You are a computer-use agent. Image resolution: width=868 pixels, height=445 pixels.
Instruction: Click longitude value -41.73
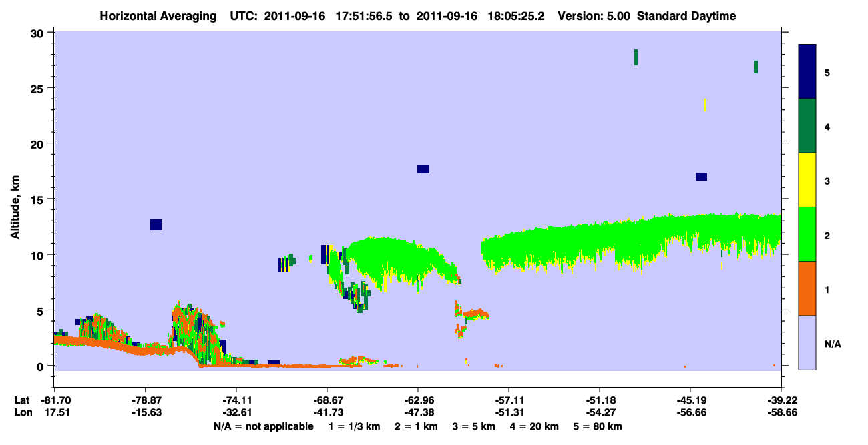tap(327, 412)
